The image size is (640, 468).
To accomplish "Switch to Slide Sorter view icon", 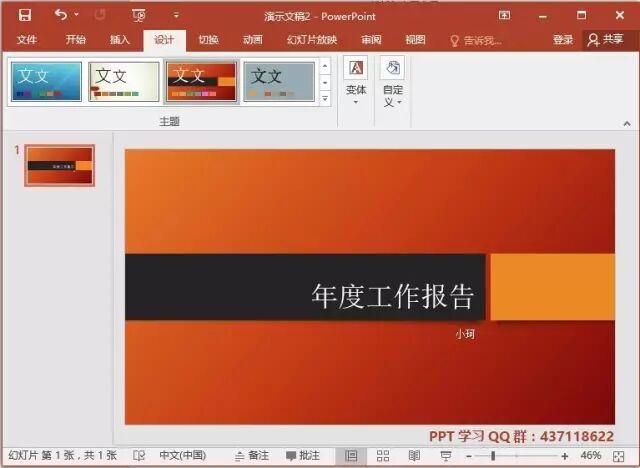I will (382, 456).
